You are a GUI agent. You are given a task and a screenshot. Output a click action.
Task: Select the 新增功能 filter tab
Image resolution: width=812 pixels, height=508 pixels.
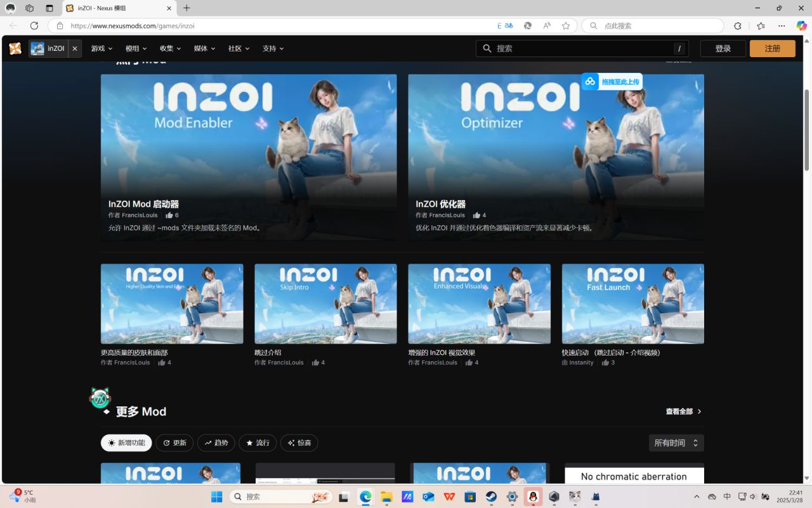pyautogui.click(x=126, y=443)
